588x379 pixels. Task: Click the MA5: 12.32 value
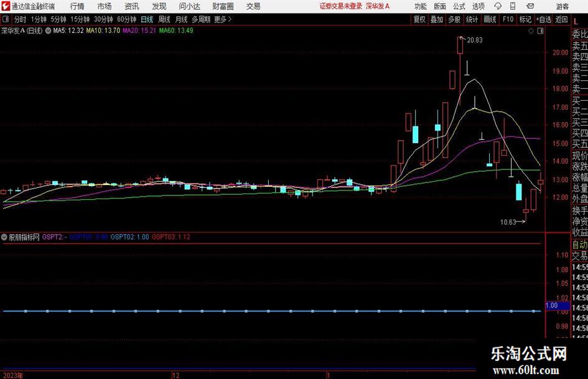[x=68, y=30]
